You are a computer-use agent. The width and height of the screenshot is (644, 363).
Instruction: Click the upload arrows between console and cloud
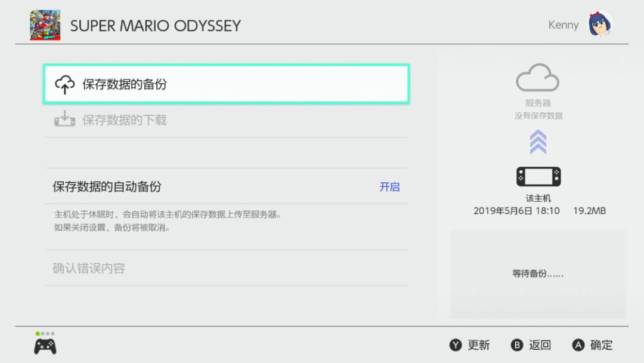pos(538,142)
